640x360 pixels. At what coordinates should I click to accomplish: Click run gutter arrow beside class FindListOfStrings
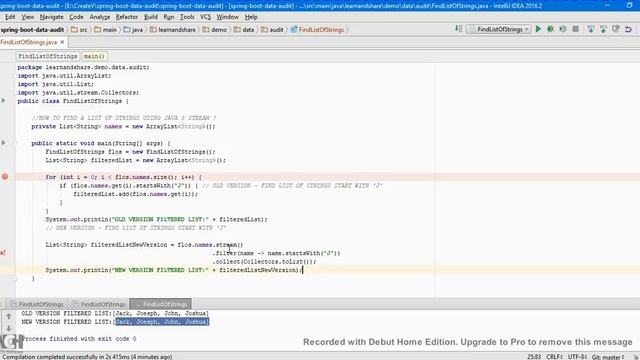pos(4,100)
